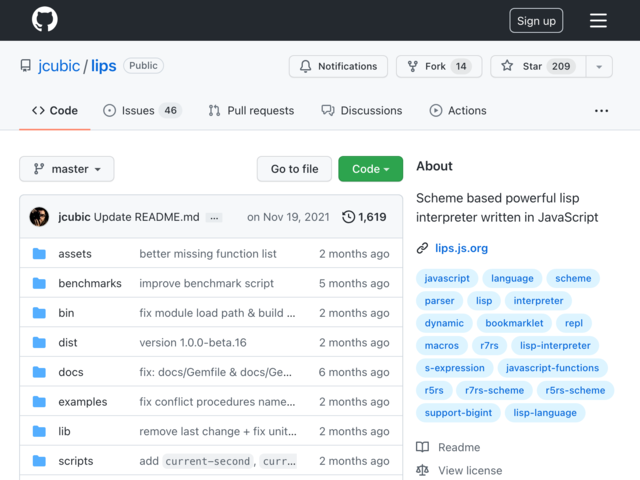
Task: Open the jcubic owner profile link
Action: coord(59,66)
